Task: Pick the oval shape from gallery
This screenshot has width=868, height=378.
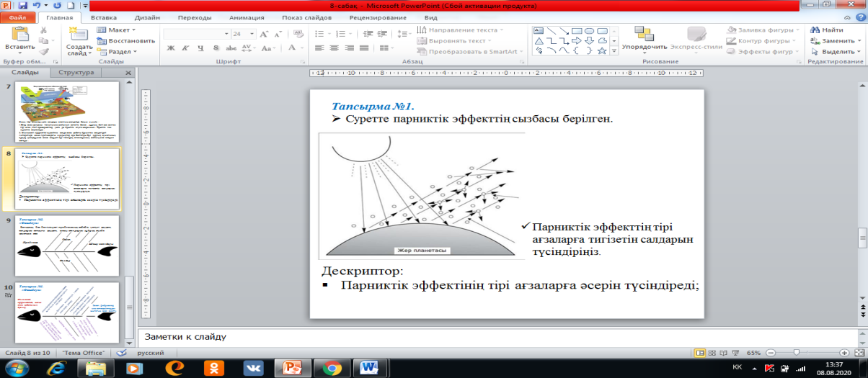Action: 589,30
